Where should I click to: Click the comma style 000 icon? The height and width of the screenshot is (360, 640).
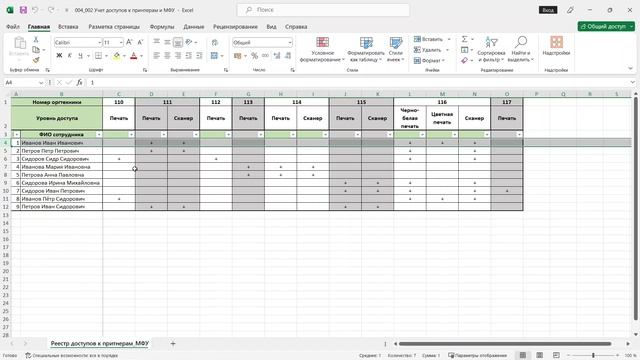(x=265, y=56)
